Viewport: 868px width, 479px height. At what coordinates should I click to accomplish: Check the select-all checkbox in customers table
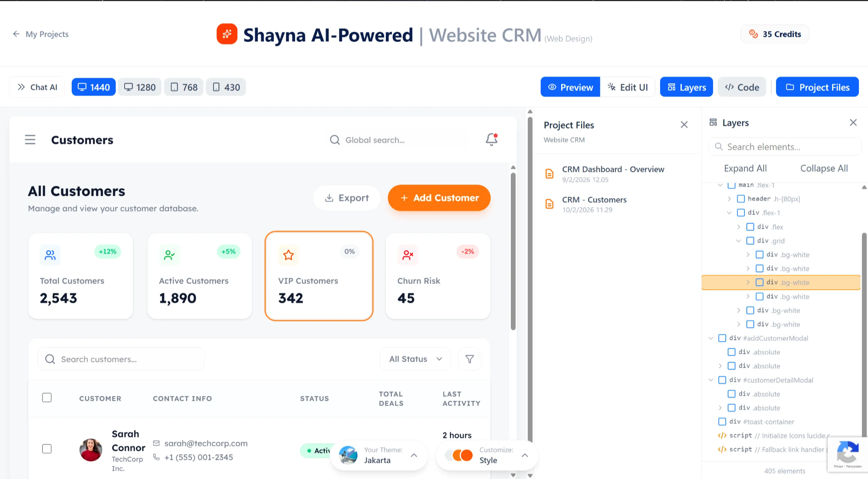pyautogui.click(x=46, y=397)
